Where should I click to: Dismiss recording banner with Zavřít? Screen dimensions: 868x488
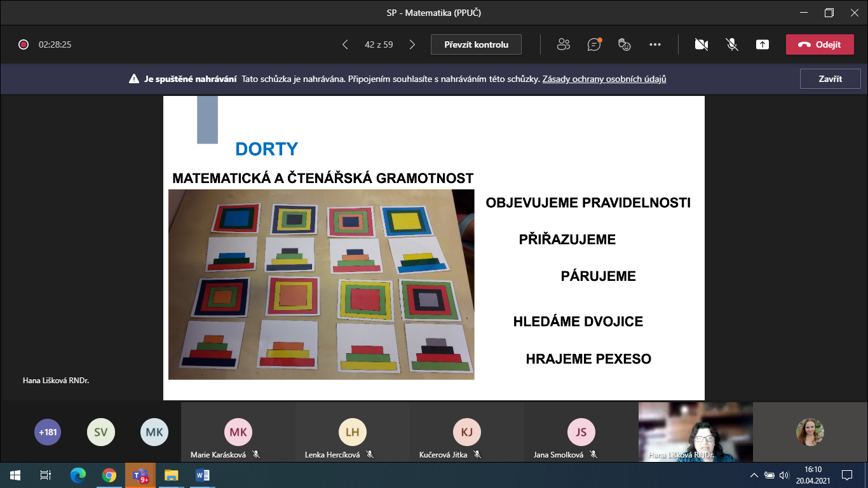click(x=830, y=79)
